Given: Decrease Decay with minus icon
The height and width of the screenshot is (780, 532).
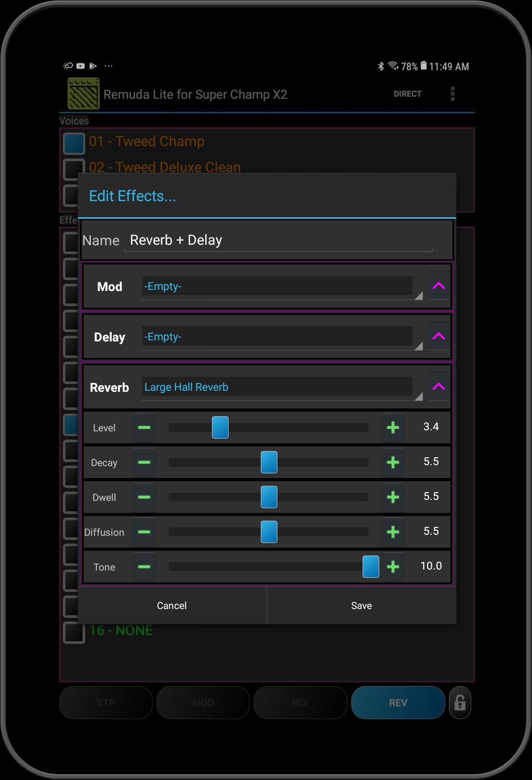Looking at the screenshot, I should coord(144,462).
